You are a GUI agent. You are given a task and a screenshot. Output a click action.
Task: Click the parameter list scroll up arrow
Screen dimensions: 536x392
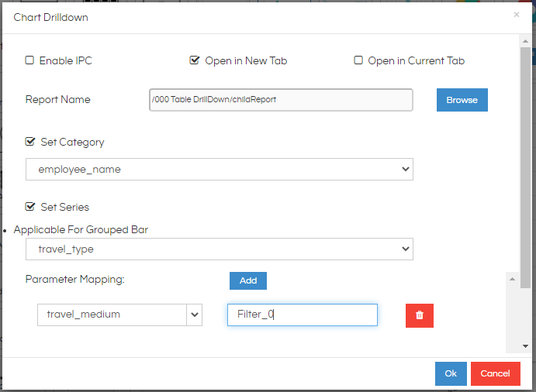coord(512,280)
